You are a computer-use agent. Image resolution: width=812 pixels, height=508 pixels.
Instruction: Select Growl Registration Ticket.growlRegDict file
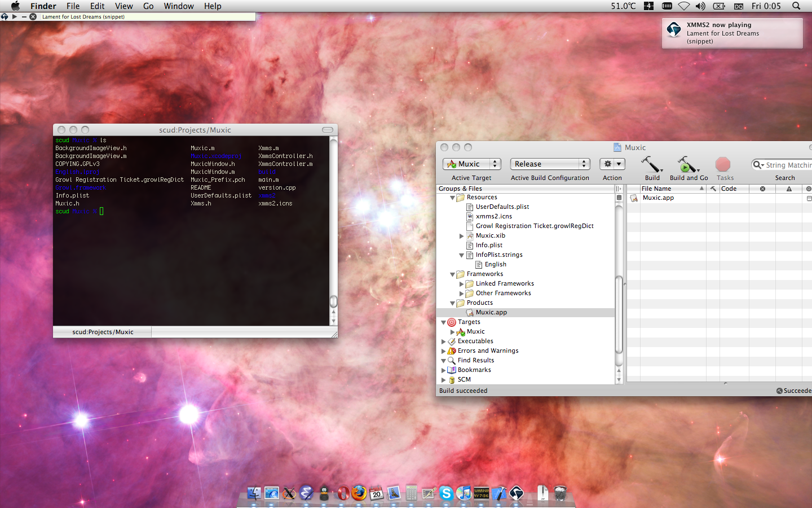(x=534, y=226)
